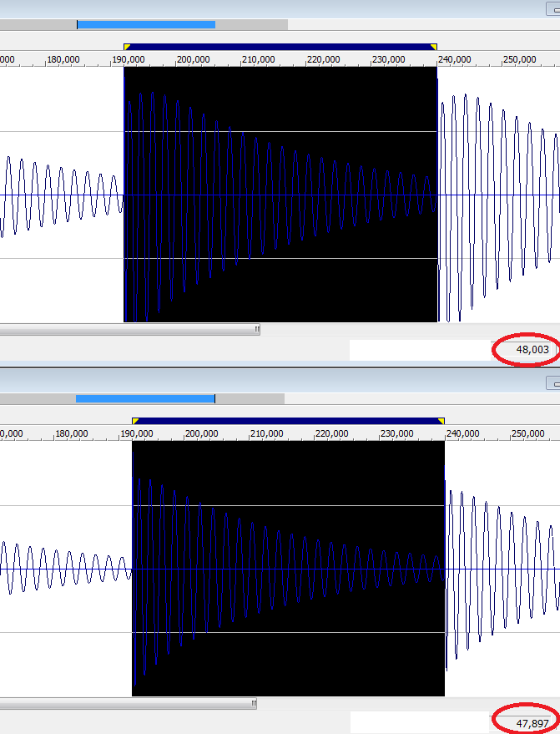Click the upper ruler's 240,000 label

point(454,59)
